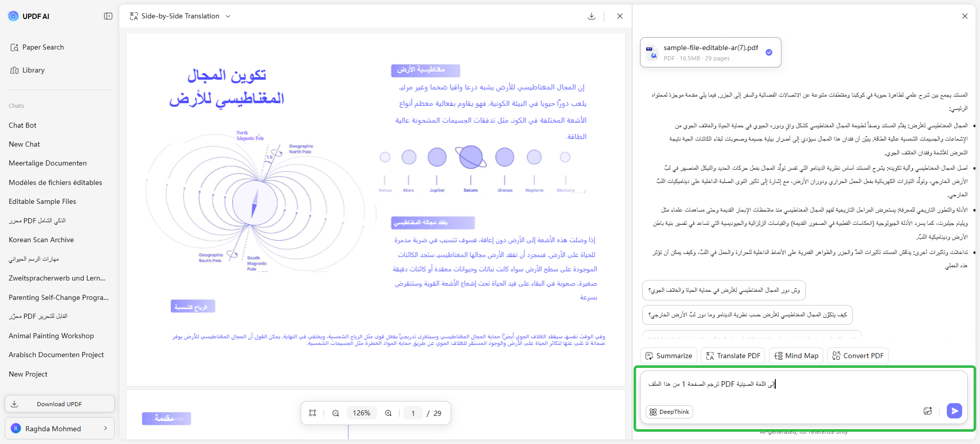Download the translated document icon
Image resolution: width=980 pixels, height=444 pixels.
point(592,16)
